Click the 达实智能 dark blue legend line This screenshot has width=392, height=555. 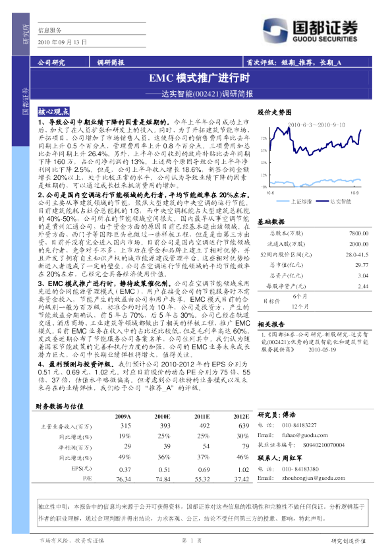pos(322,201)
